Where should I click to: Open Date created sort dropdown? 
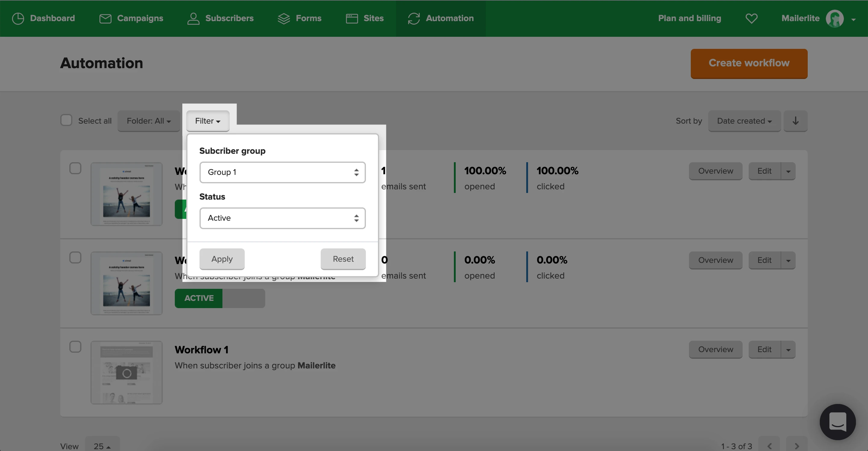point(744,121)
